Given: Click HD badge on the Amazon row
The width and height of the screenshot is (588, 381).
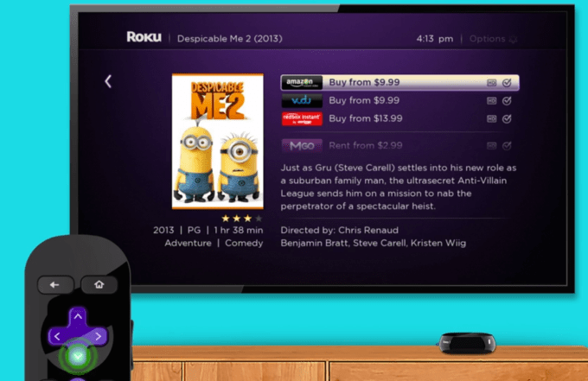Looking at the screenshot, I should click(x=491, y=83).
